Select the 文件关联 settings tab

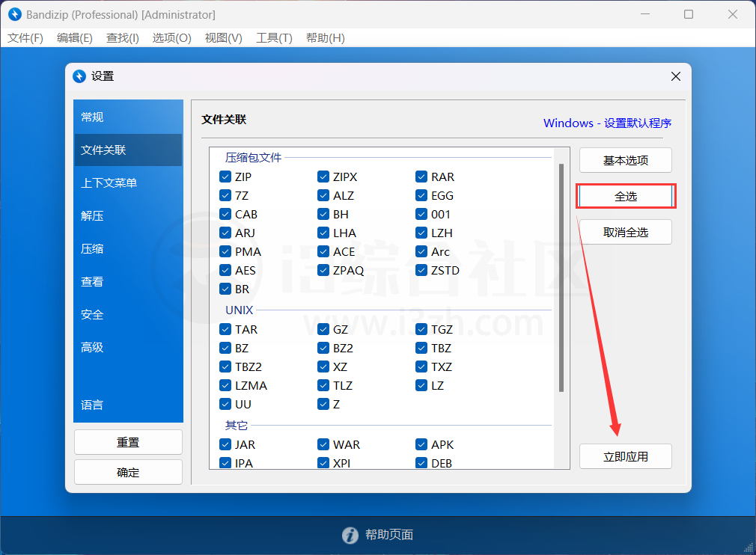[x=128, y=150]
